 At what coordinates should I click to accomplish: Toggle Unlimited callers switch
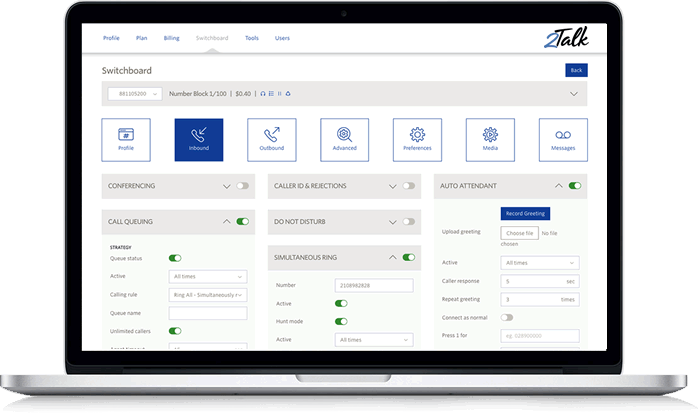pos(175,331)
